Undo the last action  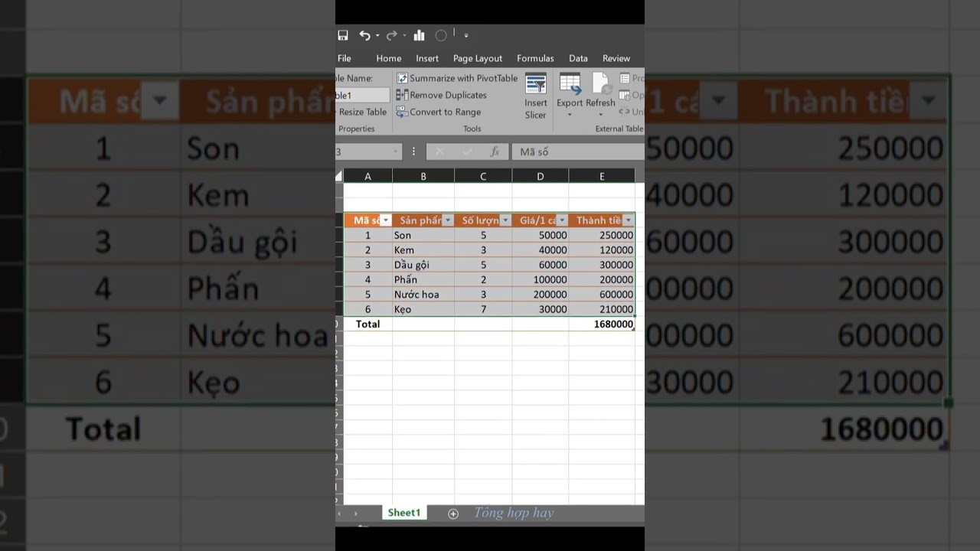(x=365, y=35)
